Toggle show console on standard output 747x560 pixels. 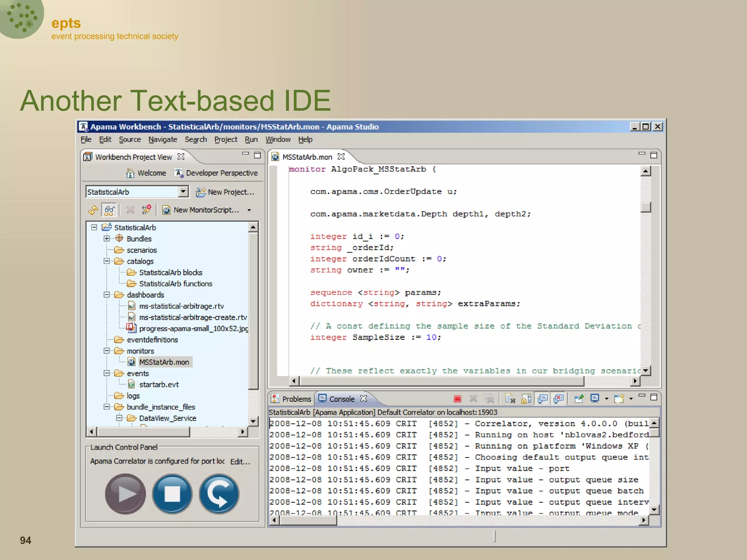pos(543,398)
